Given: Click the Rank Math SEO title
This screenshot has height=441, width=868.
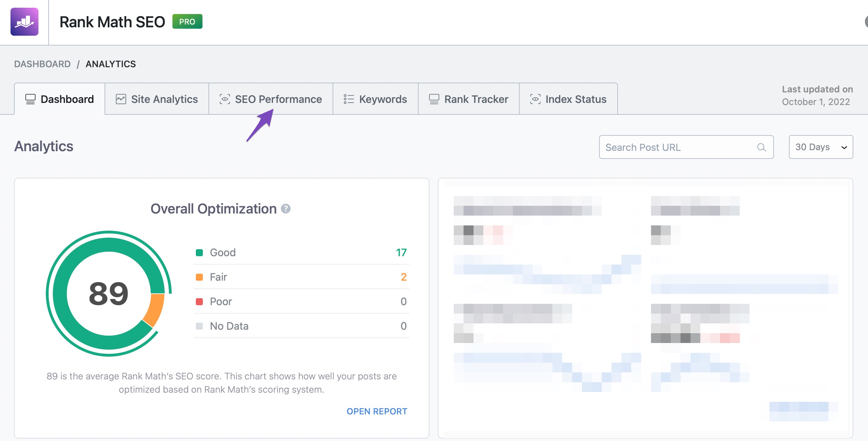Looking at the screenshot, I should pos(112,22).
